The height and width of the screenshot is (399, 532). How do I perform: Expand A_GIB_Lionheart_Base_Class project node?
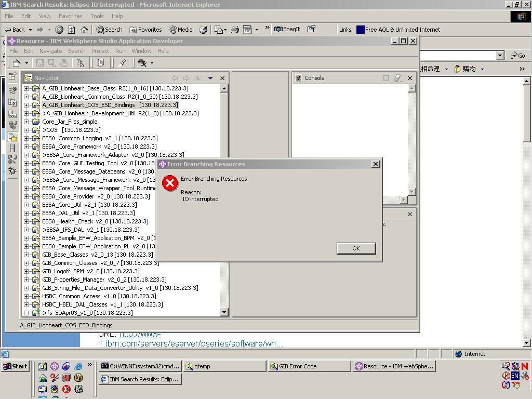[26, 88]
